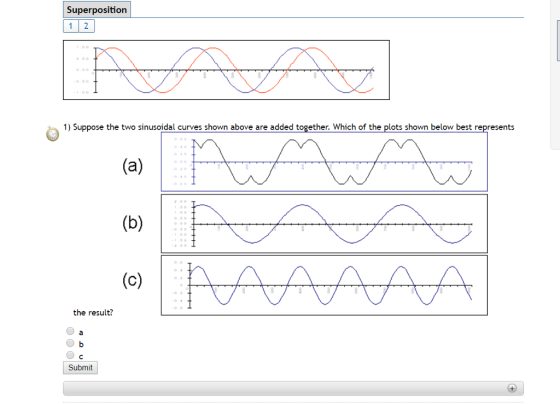Image resolution: width=560 pixels, height=404 pixels.
Task: Click the text 'the result?'
Action: tap(93, 313)
